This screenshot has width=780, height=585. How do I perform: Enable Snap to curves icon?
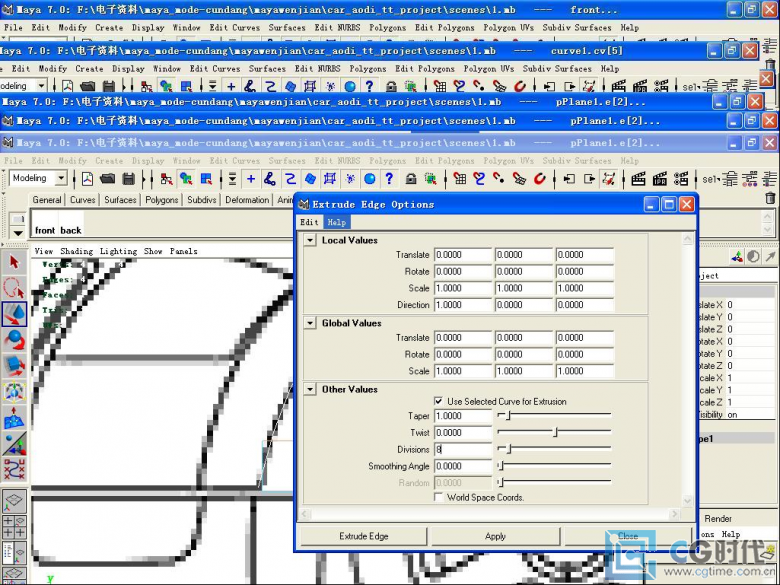coord(479,179)
